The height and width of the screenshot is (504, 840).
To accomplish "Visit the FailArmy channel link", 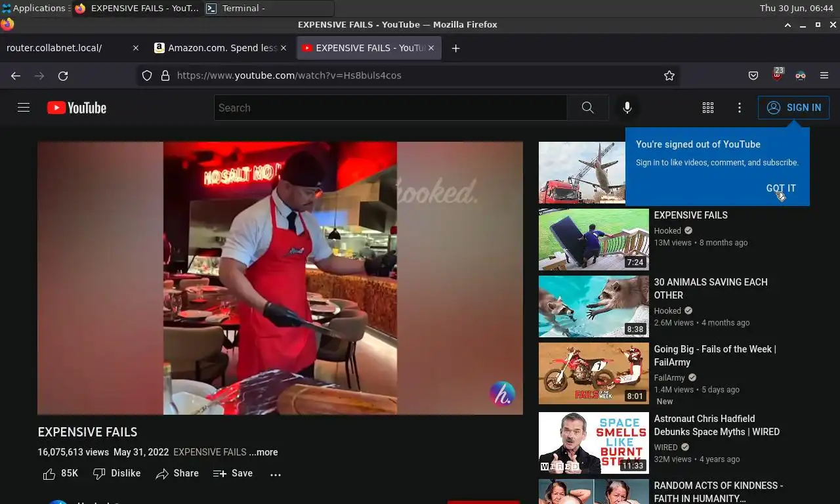I will 669,378.
